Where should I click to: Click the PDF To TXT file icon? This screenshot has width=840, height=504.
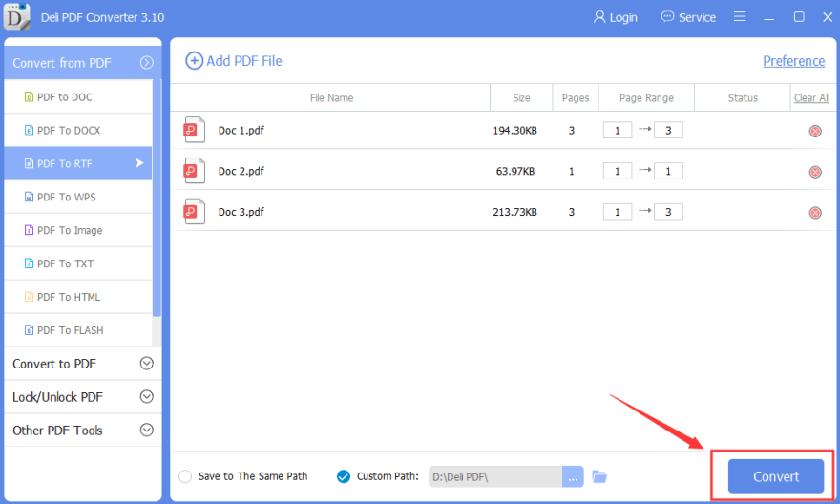pyautogui.click(x=29, y=263)
